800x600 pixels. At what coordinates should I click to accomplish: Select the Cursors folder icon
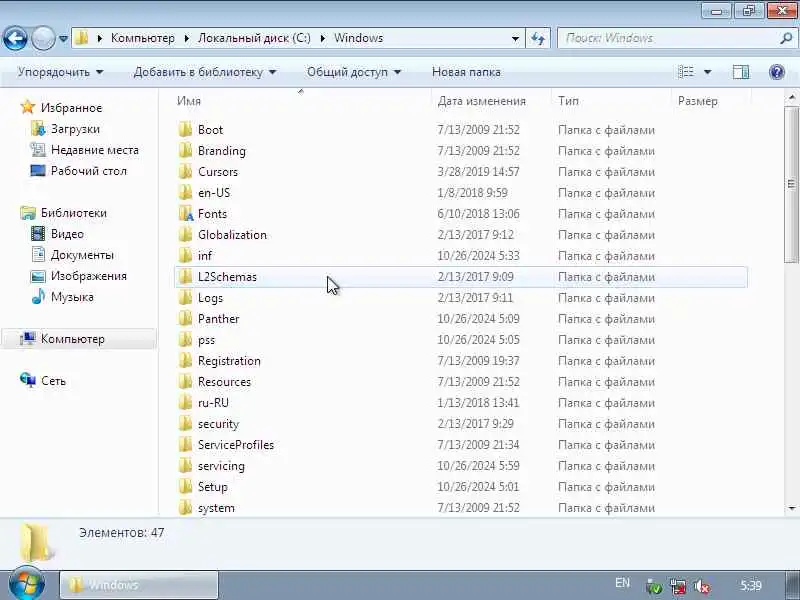tap(185, 171)
